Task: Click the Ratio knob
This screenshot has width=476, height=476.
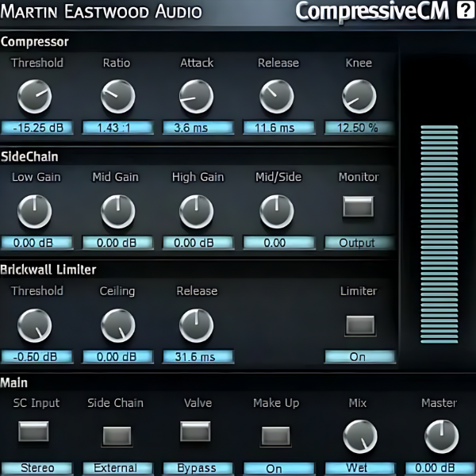Action: click(117, 97)
